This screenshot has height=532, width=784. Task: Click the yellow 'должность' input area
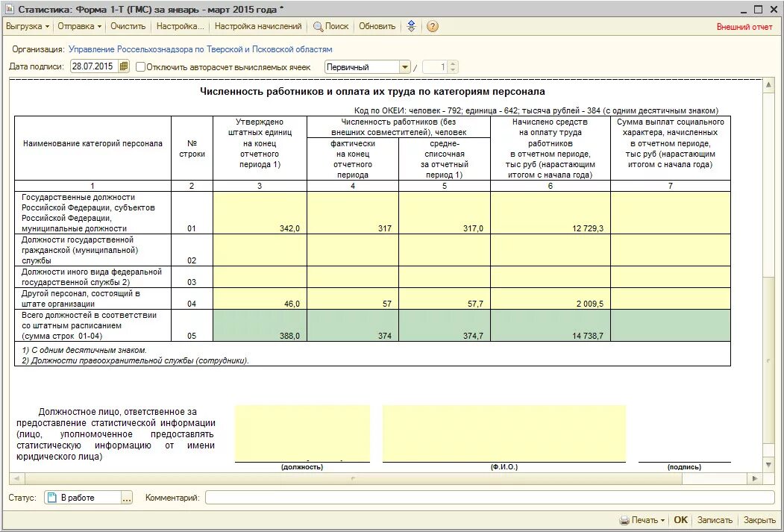pos(303,433)
